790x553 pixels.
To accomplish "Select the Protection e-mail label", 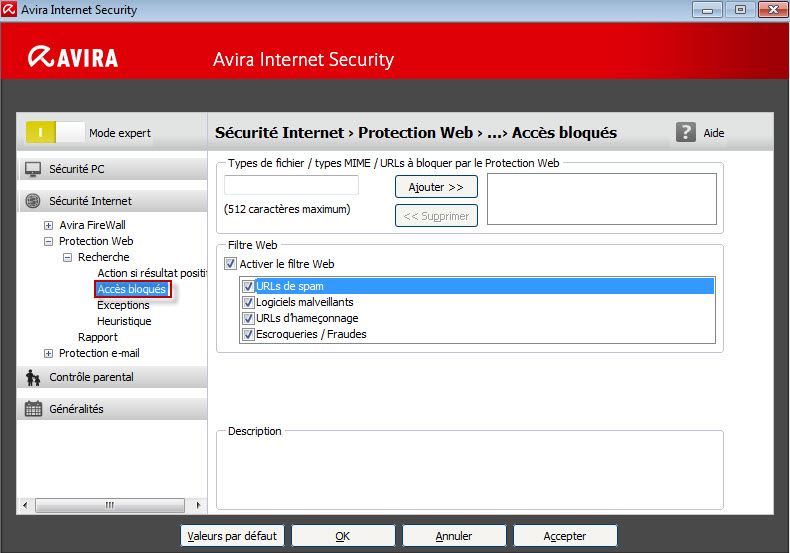I will [99, 353].
